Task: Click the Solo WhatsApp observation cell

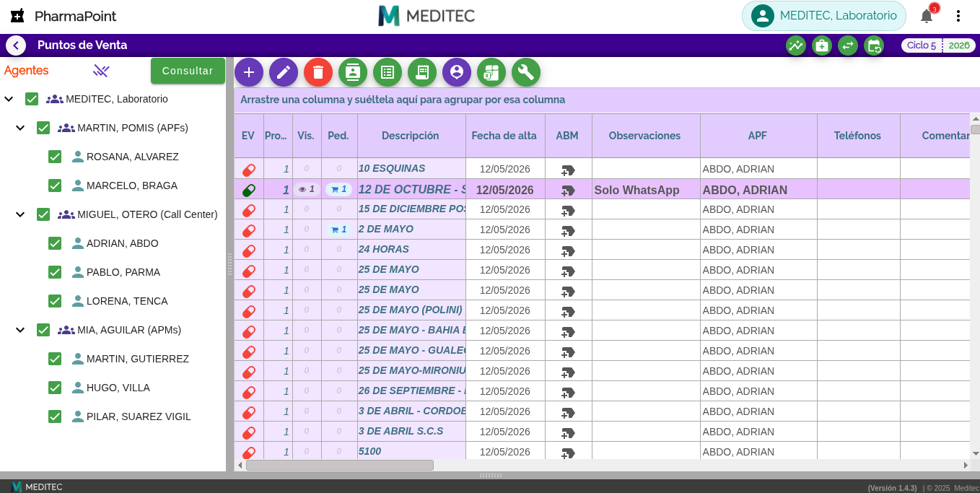Action: pyautogui.click(x=646, y=189)
